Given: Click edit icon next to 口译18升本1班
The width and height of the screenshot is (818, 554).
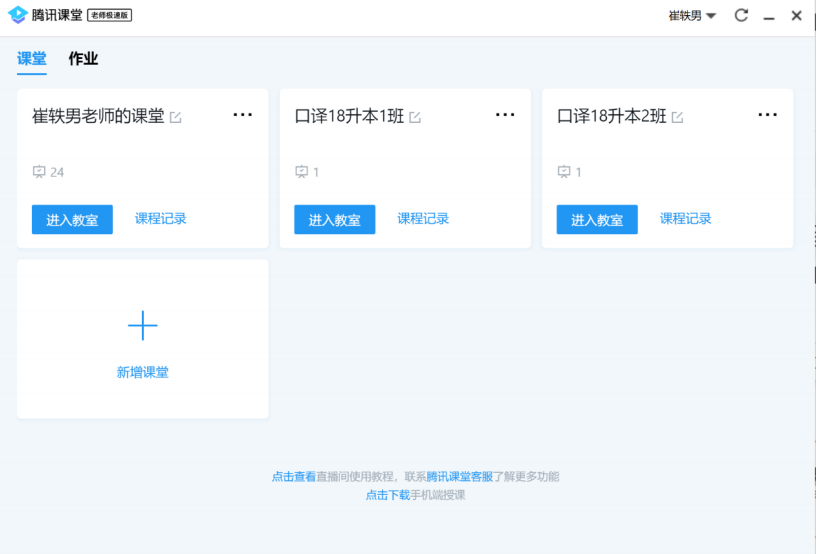Looking at the screenshot, I should (415, 117).
